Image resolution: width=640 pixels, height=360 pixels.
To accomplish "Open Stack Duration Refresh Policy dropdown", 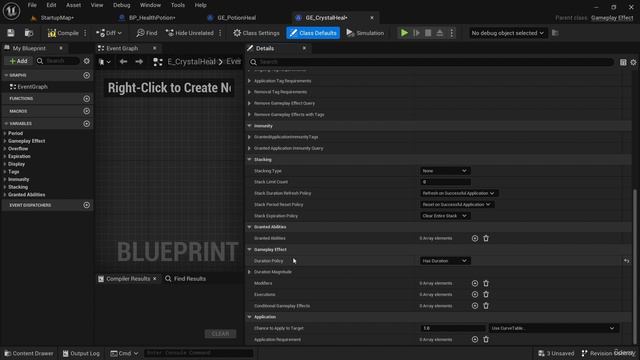I will (x=458, y=193).
